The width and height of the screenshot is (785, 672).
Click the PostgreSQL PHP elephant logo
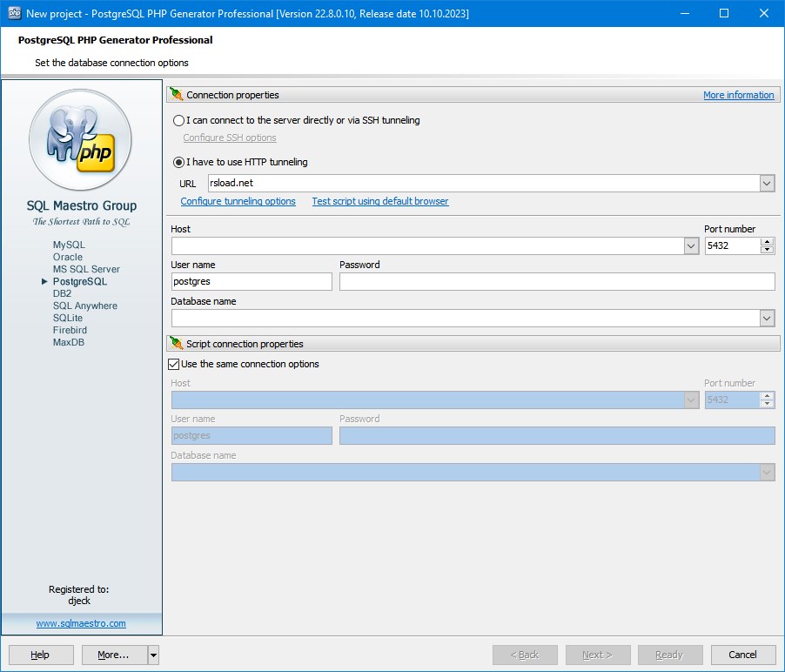pos(81,139)
